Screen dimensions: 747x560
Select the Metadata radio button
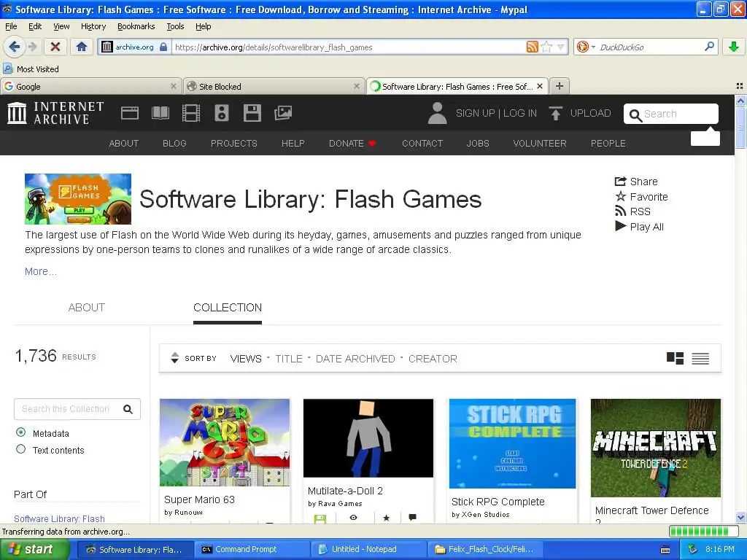point(20,432)
